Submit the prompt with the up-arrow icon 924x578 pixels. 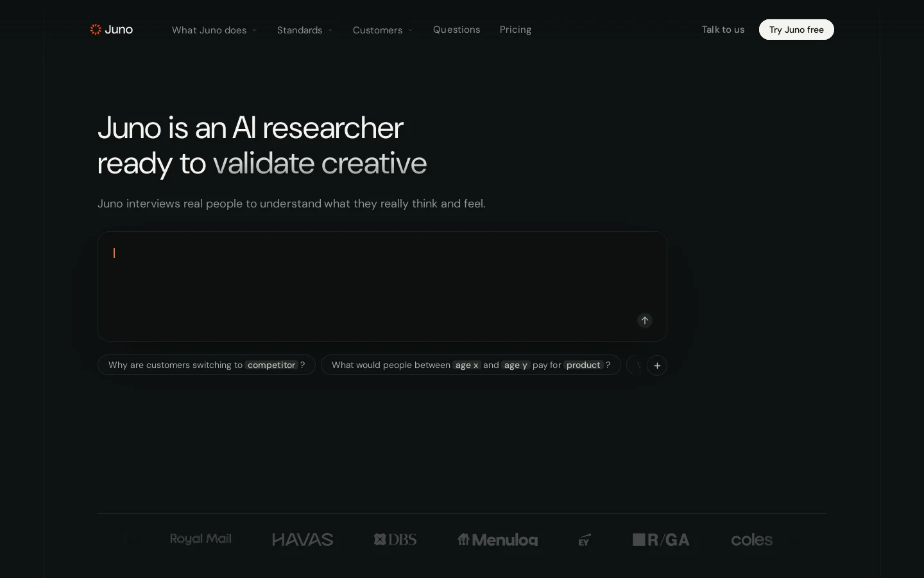tap(645, 320)
